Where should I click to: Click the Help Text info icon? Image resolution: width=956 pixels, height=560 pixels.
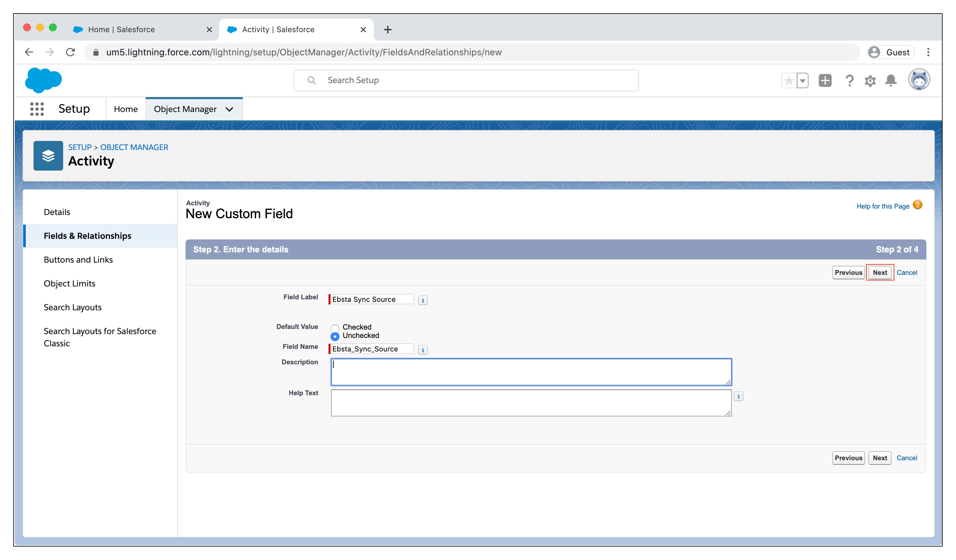(738, 397)
